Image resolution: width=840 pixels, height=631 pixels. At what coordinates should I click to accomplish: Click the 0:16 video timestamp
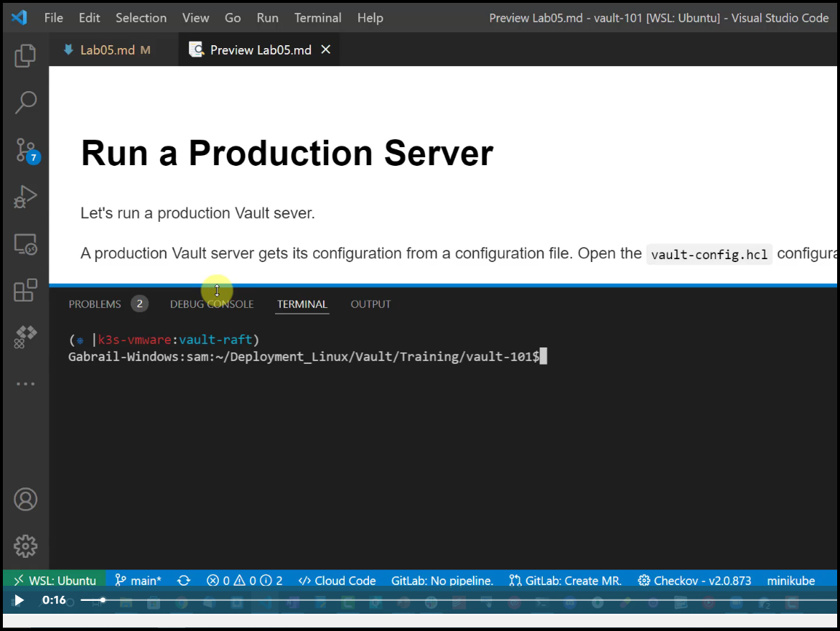54,600
